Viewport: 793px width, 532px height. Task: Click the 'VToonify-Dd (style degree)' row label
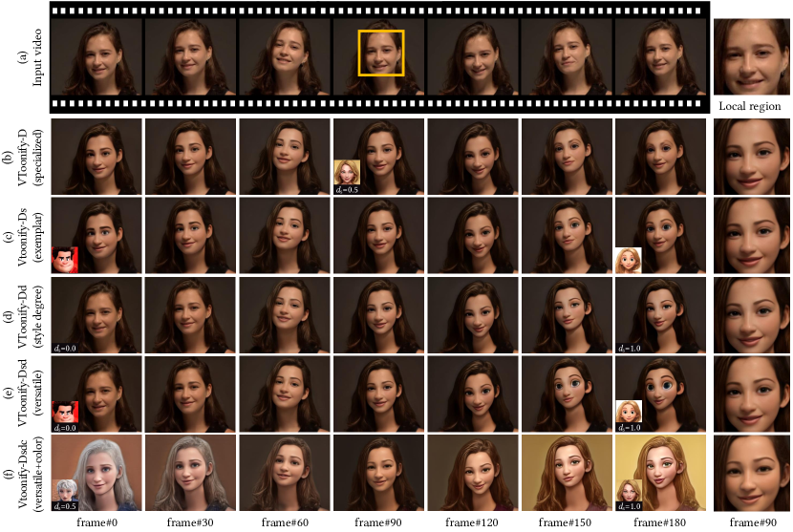pos(30,315)
